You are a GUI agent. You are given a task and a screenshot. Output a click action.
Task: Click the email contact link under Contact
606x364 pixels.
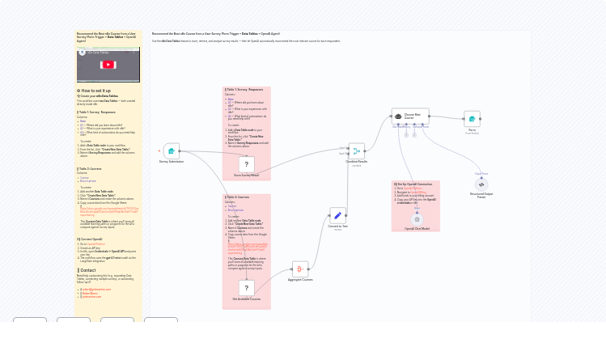pyautogui.click(x=96, y=289)
